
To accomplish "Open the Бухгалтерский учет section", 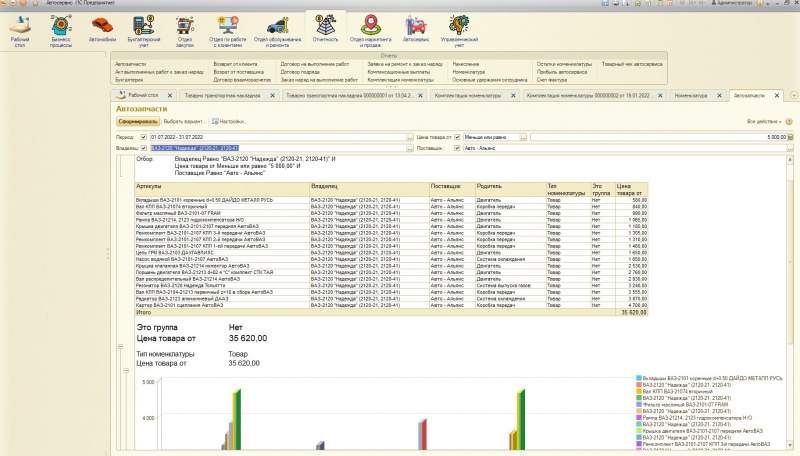I will [x=143, y=31].
